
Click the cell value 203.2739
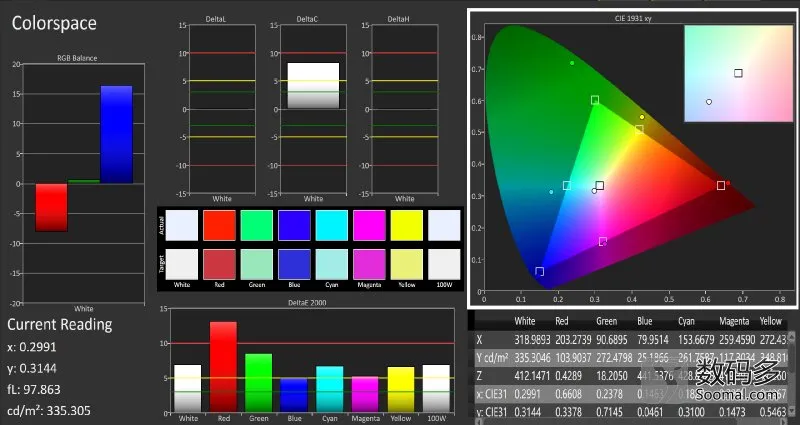point(573,340)
